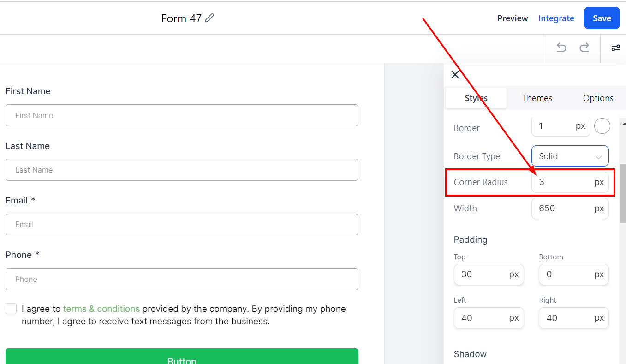The image size is (626, 364).
Task: Click into the Corner Radius field
Action: 570,182
